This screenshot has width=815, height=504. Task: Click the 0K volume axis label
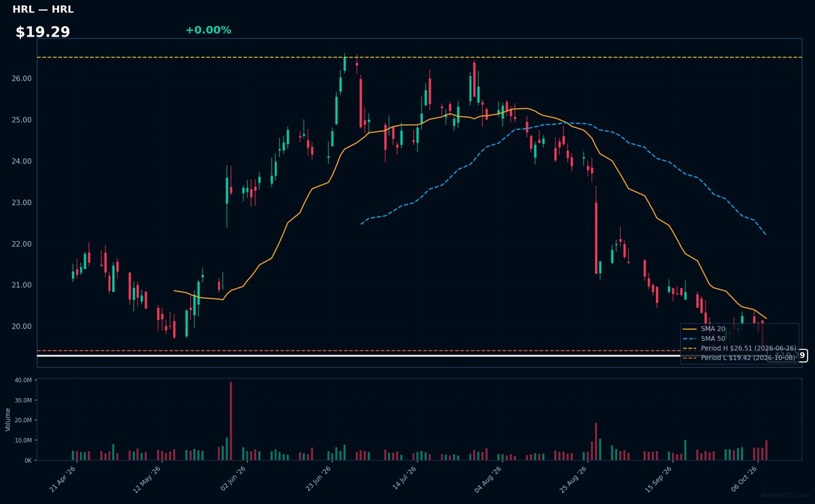point(28,461)
